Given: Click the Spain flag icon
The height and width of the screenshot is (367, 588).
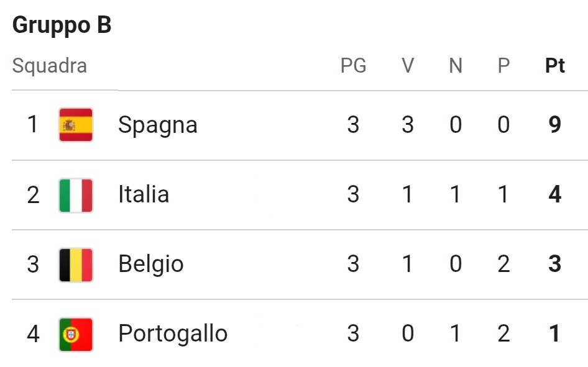Looking at the screenshot, I should point(76,125).
